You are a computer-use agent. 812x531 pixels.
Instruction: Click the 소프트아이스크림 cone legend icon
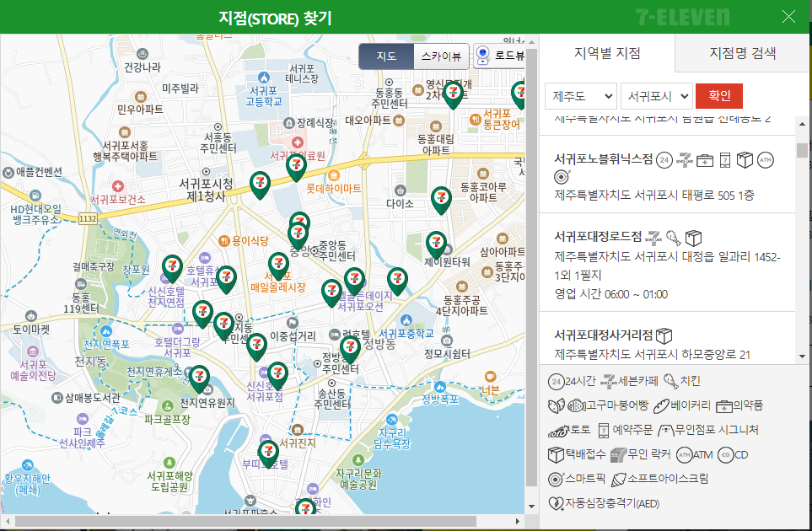click(618, 480)
